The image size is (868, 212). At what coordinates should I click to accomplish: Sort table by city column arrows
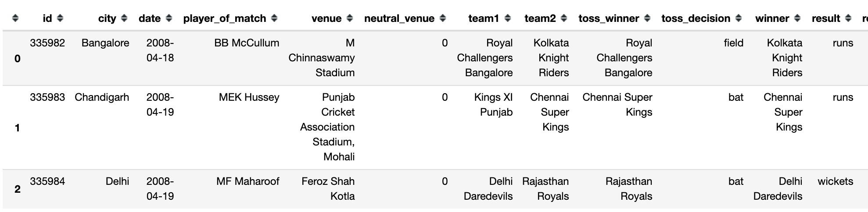pyautogui.click(x=124, y=18)
